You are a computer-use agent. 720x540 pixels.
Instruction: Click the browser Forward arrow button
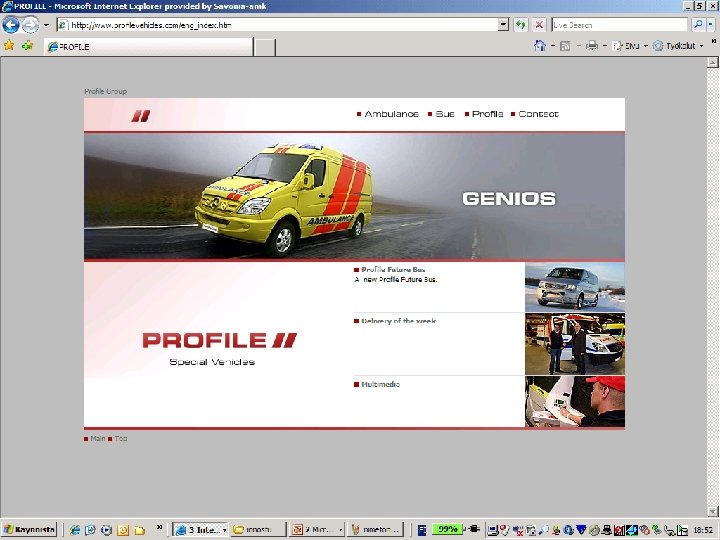[30, 25]
